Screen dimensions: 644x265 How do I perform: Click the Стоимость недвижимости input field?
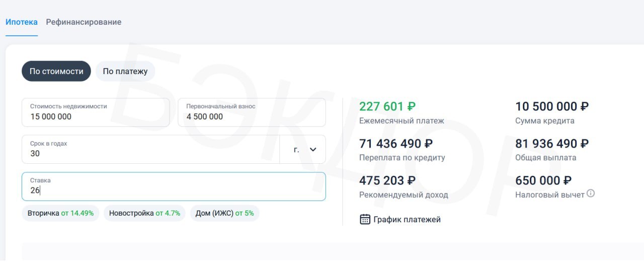96,112
